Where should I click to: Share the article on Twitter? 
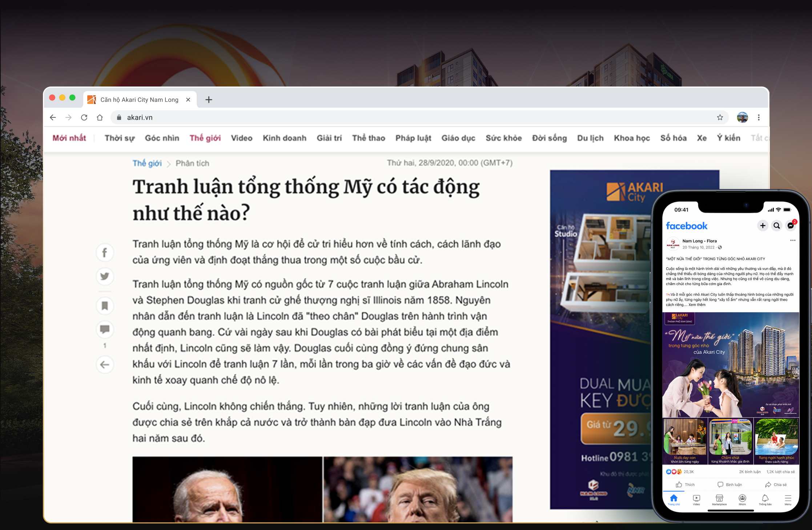tap(105, 276)
